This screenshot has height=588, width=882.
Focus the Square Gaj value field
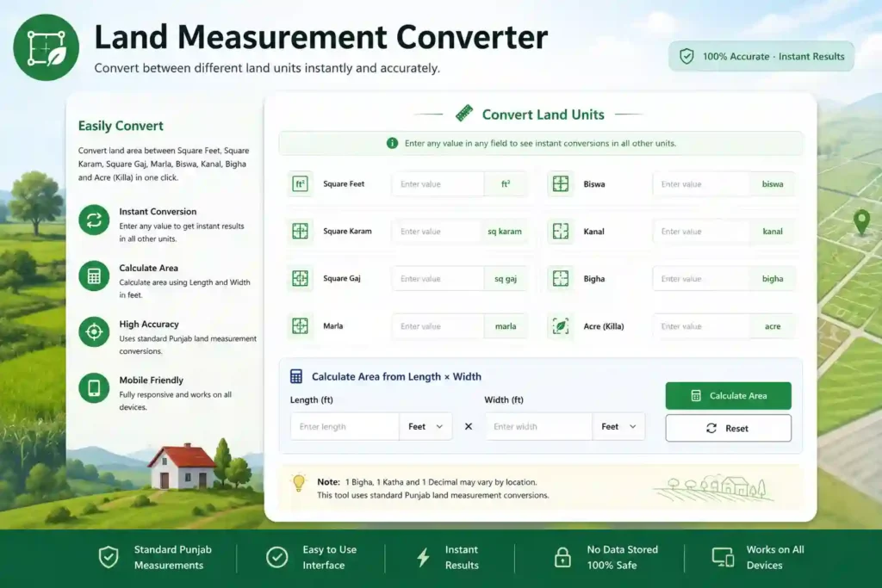click(x=438, y=278)
